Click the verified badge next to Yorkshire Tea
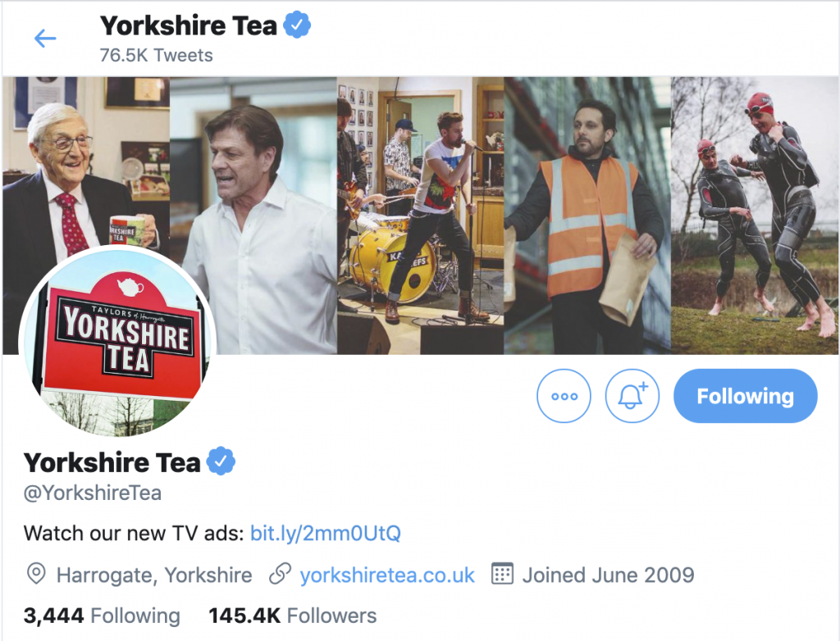The height and width of the screenshot is (641, 840). (222, 462)
